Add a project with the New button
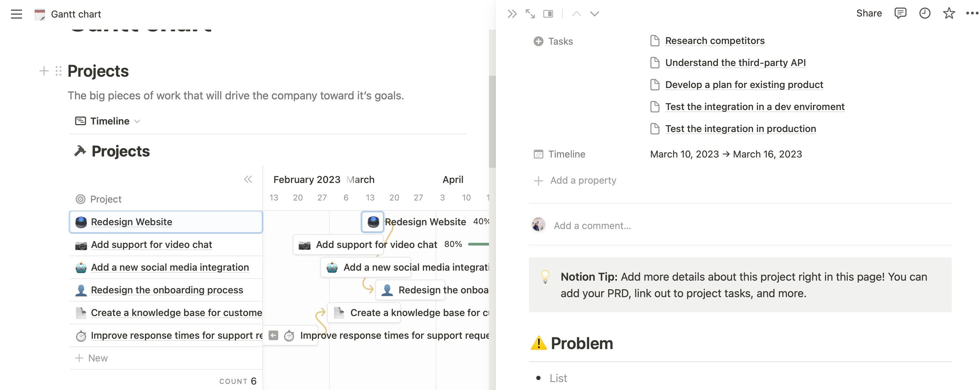Screen dimensions: 980x390 coord(91,358)
